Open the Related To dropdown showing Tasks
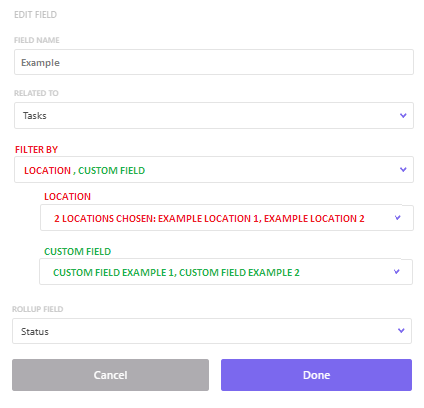The height and width of the screenshot is (408, 424). [x=214, y=115]
